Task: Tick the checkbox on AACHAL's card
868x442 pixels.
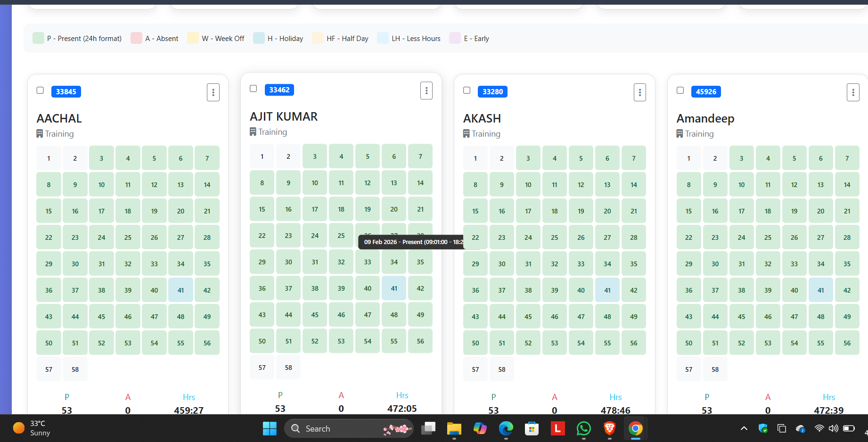Action: pyautogui.click(x=40, y=90)
